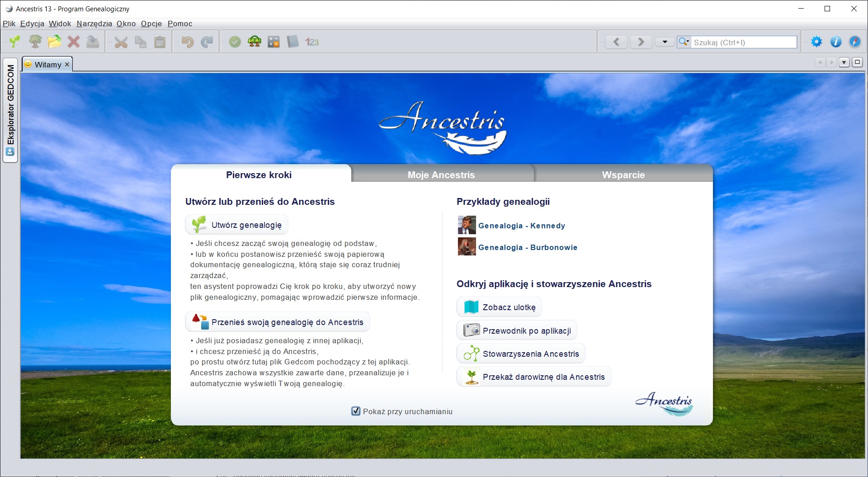Image resolution: width=868 pixels, height=477 pixels.
Task: Click the Utwórz genealogię button
Action: pyautogui.click(x=237, y=225)
